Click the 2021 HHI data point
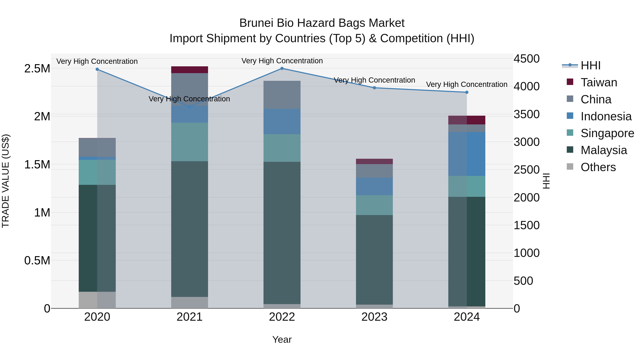 click(x=189, y=107)
